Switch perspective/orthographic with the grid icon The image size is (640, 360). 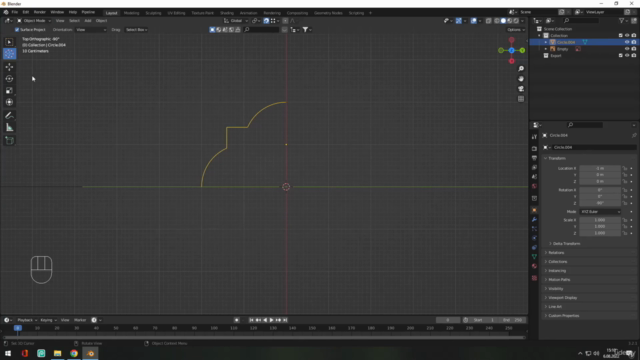pos(521,99)
